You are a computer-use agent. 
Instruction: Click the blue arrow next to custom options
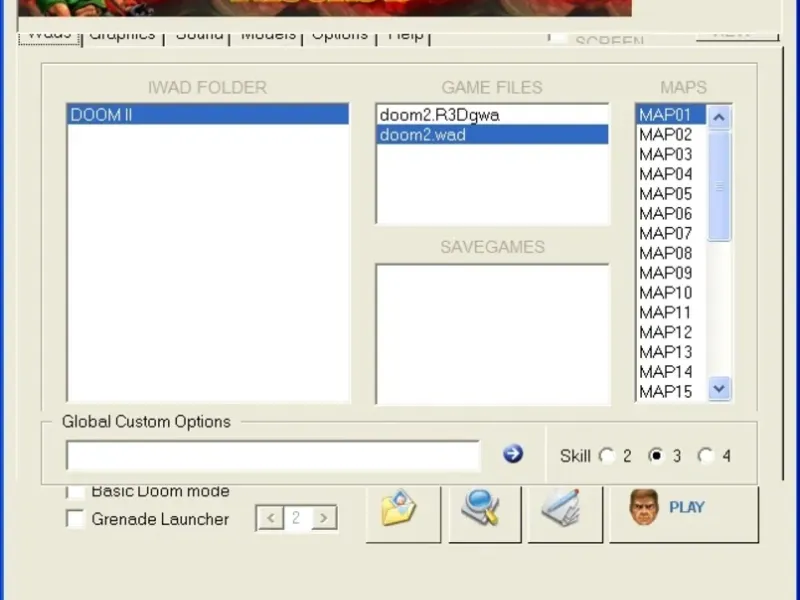[x=513, y=454]
